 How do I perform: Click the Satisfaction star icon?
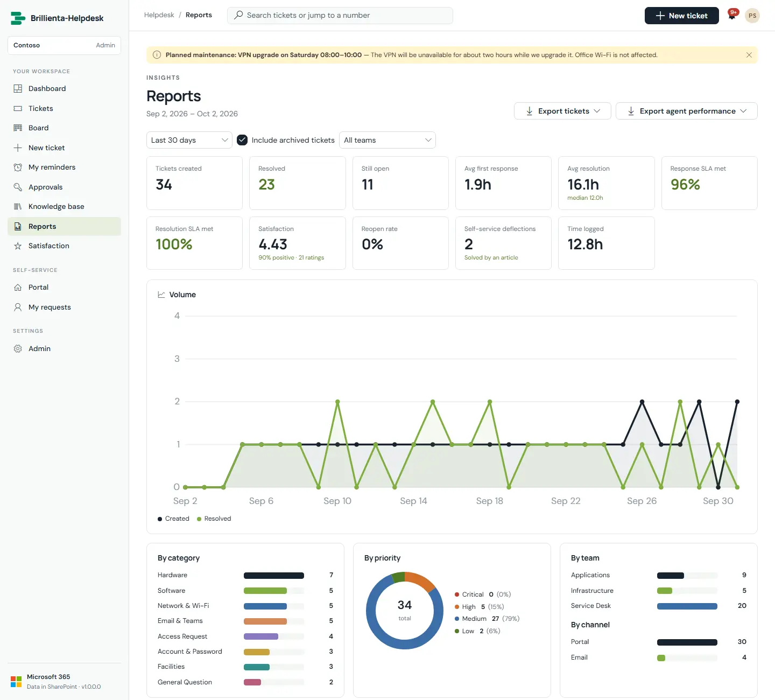18,246
